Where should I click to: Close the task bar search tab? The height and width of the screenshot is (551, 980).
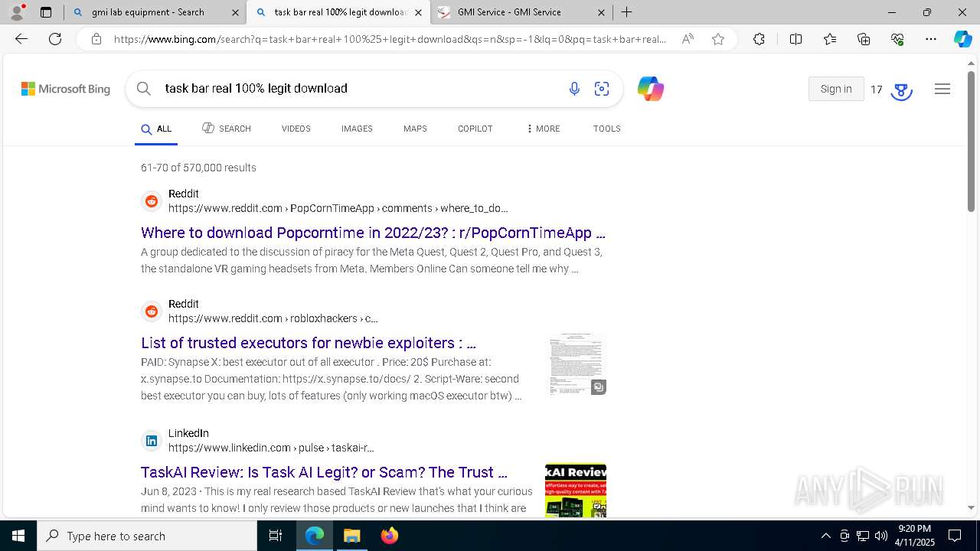pos(418,12)
